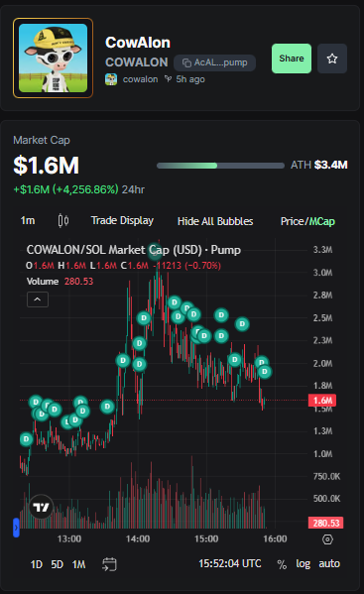Click the COWALON/SOL Market Cap chart title
The image size is (364, 594).
tap(133, 250)
